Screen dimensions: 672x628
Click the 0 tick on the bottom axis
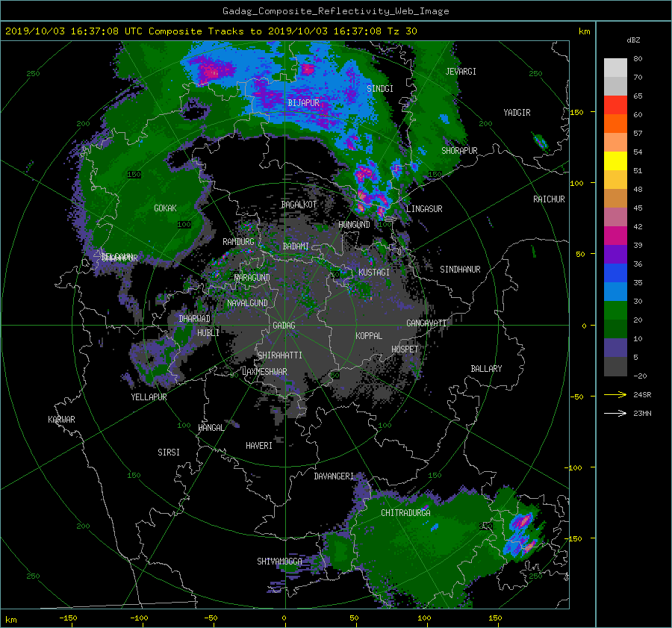pyautogui.click(x=284, y=618)
